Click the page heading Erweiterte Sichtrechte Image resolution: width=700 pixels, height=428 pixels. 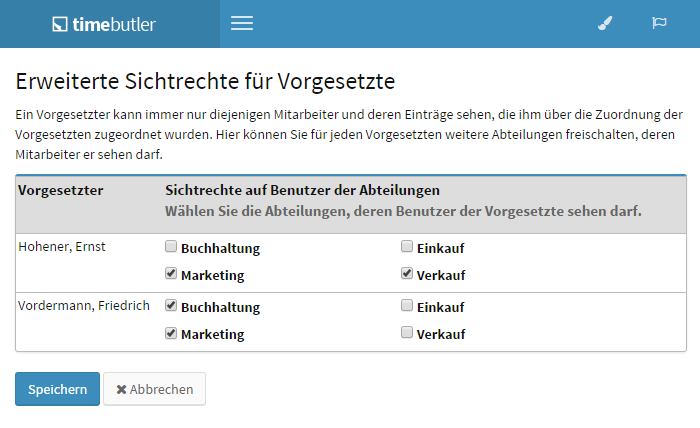206,80
